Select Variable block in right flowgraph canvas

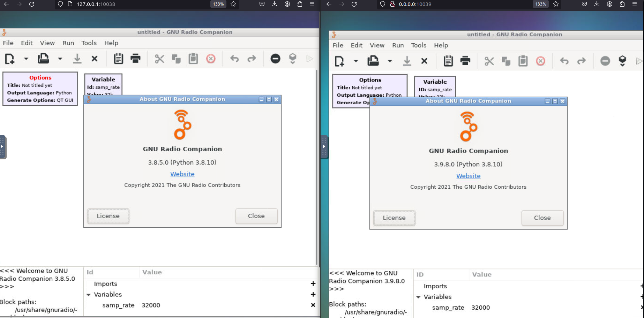click(435, 86)
